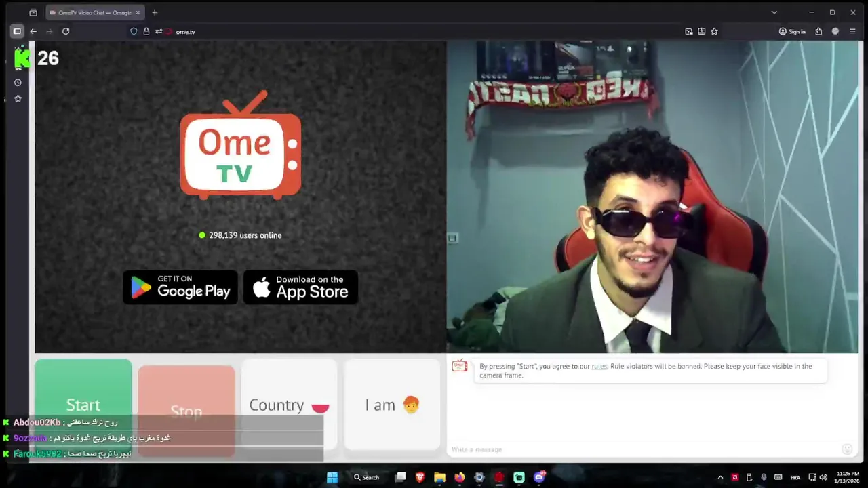Open the "rules" link in the chat notice
This screenshot has height=488, width=868.
click(599, 366)
